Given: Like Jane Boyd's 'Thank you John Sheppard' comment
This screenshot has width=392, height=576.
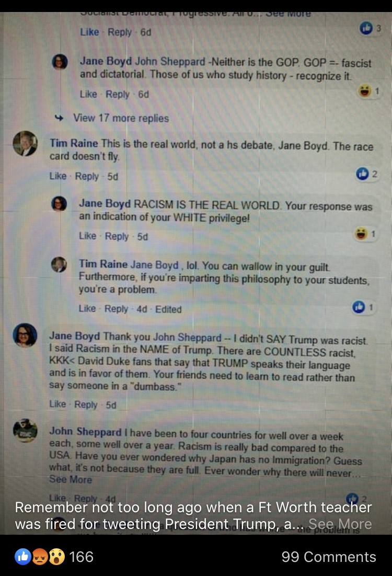Looking at the screenshot, I should [57, 404].
